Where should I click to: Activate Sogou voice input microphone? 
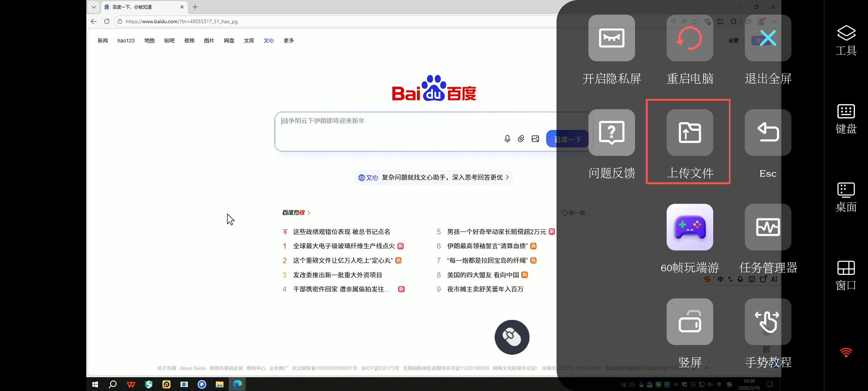740,279
